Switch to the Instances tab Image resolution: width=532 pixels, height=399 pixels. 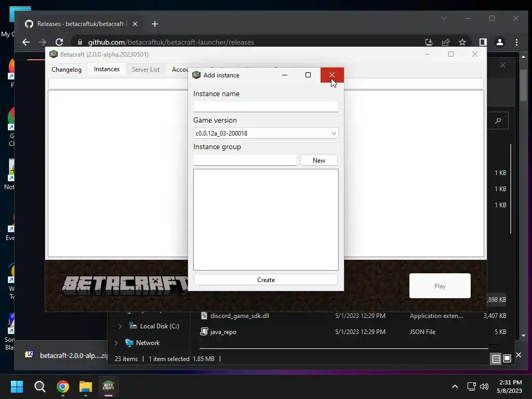point(107,69)
